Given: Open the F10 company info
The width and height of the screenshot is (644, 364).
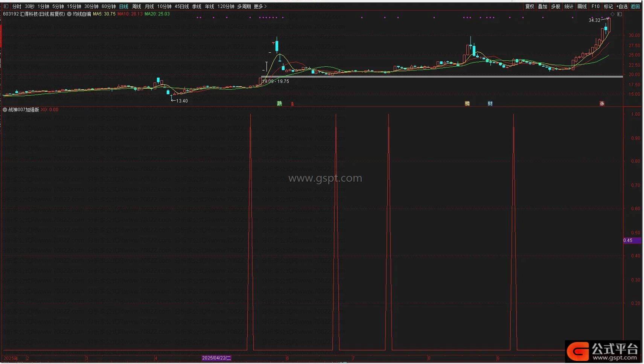Looking at the screenshot, I should (595, 6).
